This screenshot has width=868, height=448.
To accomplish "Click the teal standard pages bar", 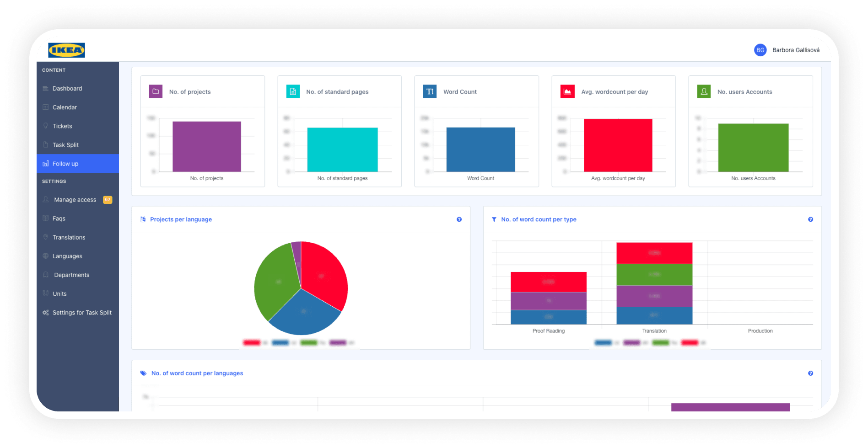I will point(342,149).
